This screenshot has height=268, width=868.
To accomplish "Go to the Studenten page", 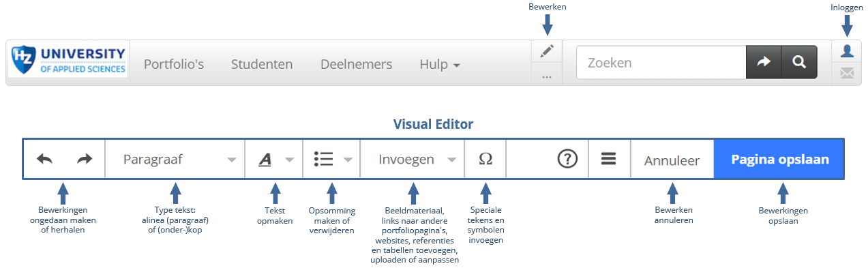I will pos(262,64).
